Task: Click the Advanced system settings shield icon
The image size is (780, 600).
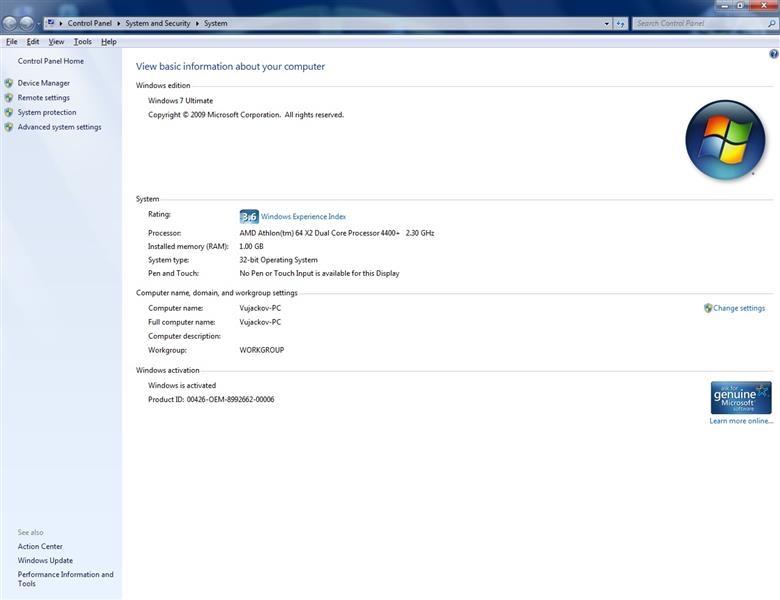Action: pyautogui.click(x=9, y=127)
